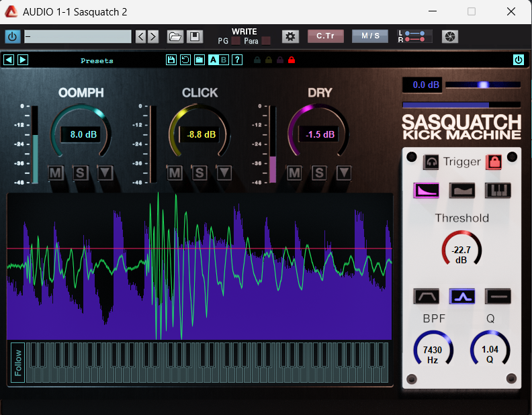Click the question mark help icon
The image size is (532, 415).
click(x=237, y=60)
